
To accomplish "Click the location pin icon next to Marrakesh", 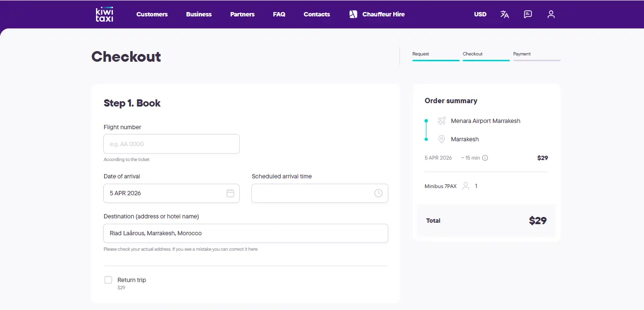I will point(441,139).
